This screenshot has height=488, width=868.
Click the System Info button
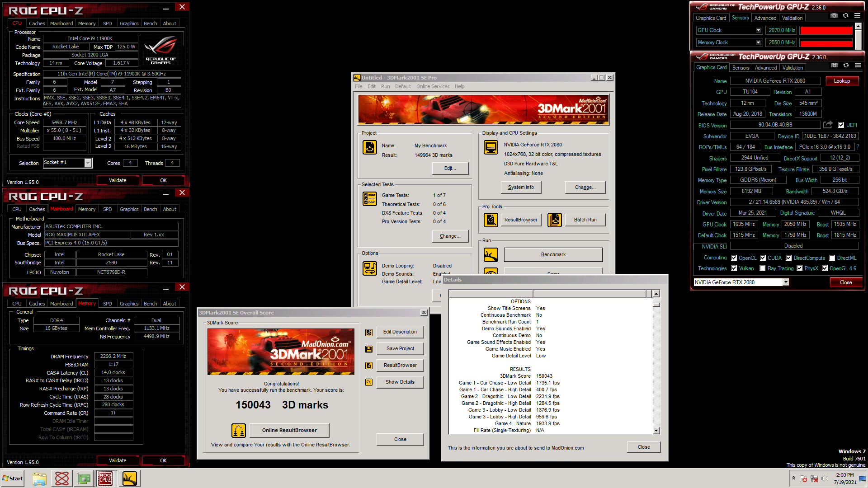point(521,188)
